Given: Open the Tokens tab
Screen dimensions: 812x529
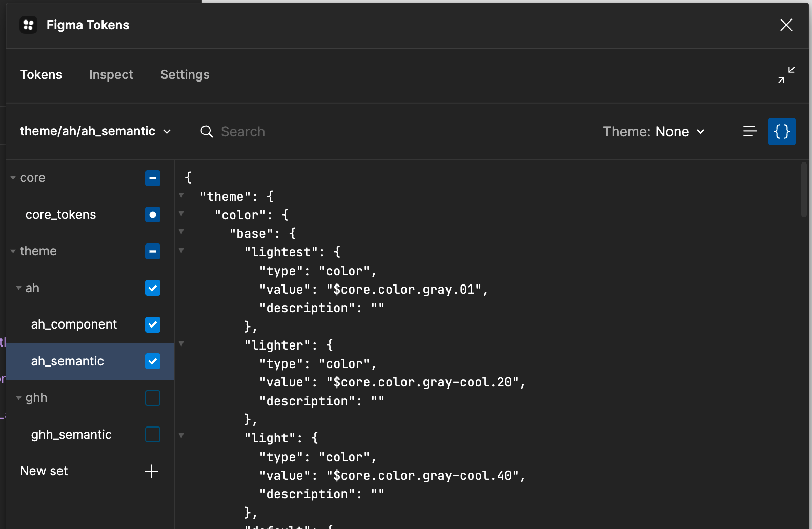Looking at the screenshot, I should click(x=41, y=75).
